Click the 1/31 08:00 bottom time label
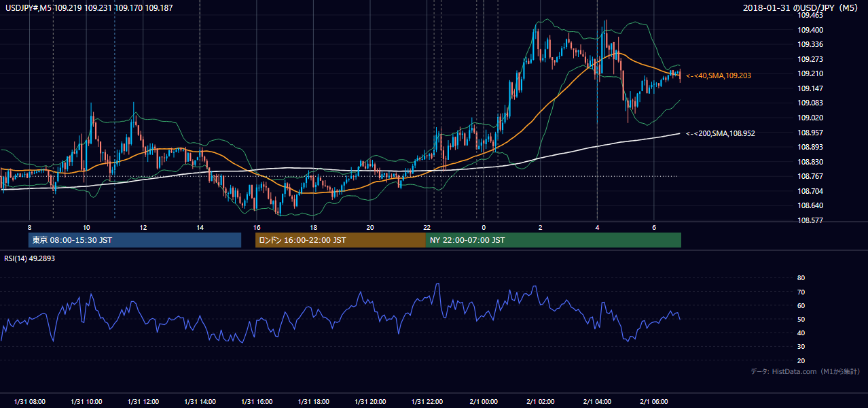Image resolution: width=868 pixels, height=408 pixels. (x=29, y=402)
